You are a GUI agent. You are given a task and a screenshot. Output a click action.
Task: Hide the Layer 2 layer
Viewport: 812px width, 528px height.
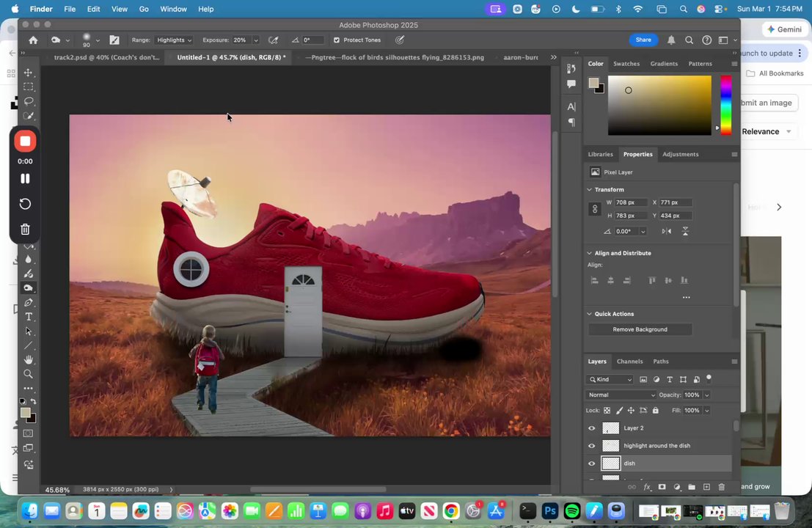pyautogui.click(x=592, y=428)
